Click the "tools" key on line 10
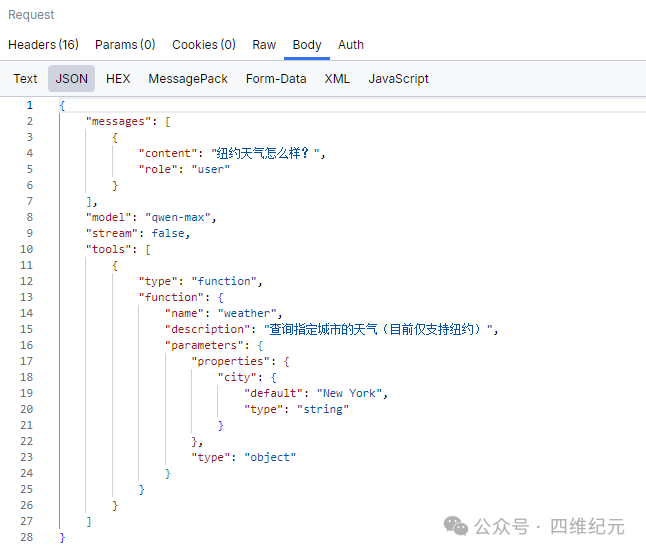The image size is (646, 553). point(108,249)
